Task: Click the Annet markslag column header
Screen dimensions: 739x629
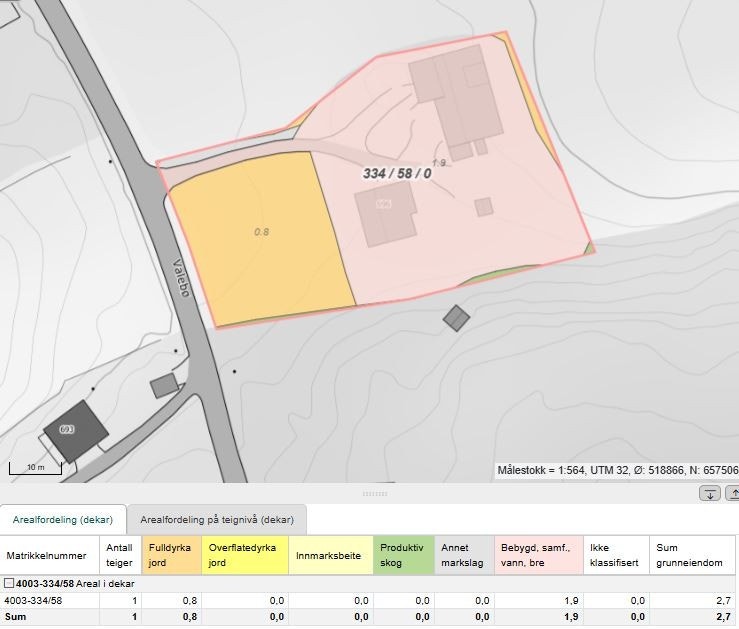Action: (x=464, y=555)
